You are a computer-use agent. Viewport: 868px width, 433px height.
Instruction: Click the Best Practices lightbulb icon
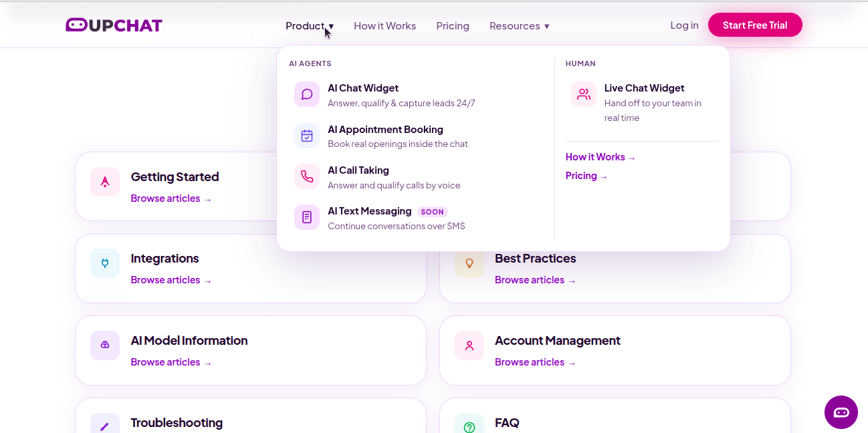pos(469,263)
